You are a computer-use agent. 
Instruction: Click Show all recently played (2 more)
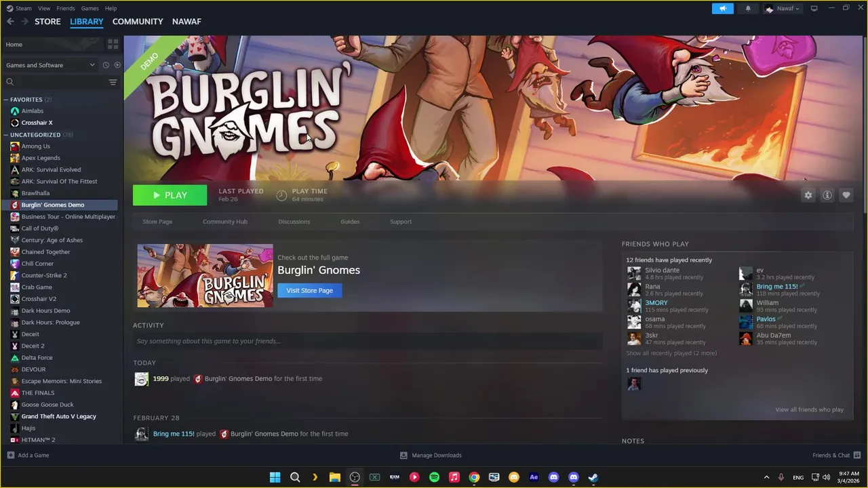tap(671, 353)
